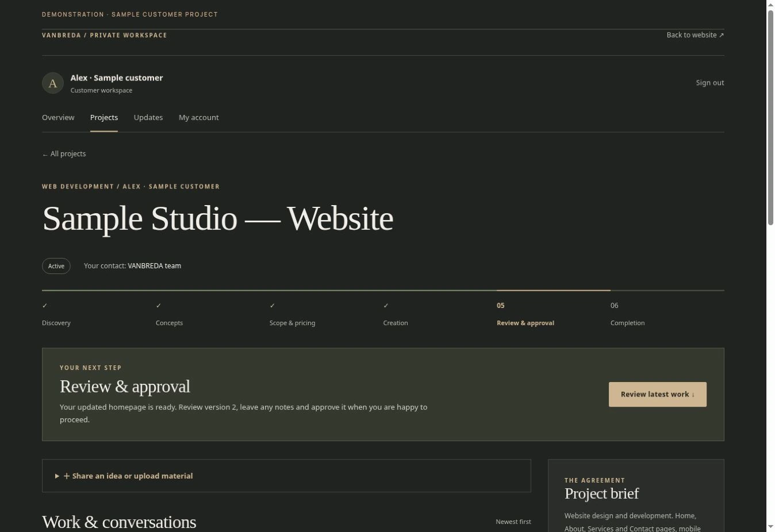Click the scrollbar up arrow
775x532 pixels.
click(771, 5)
